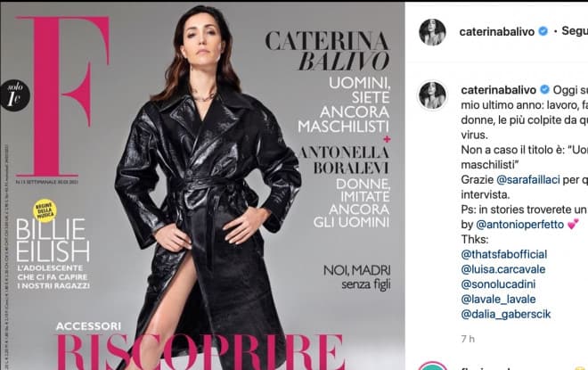The height and width of the screenshot is (370, 588).
Task: Open the @sonolucadini tag
Action: pos(498,284)
